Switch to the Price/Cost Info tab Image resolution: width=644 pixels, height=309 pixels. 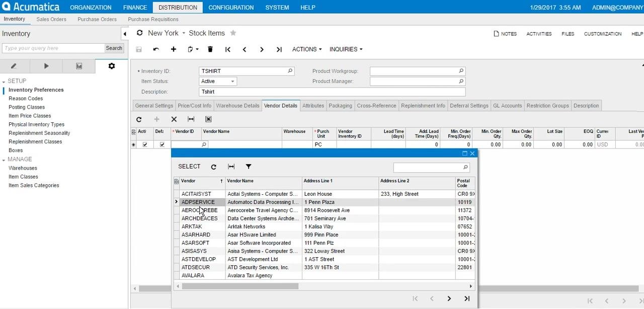point(195,106)
